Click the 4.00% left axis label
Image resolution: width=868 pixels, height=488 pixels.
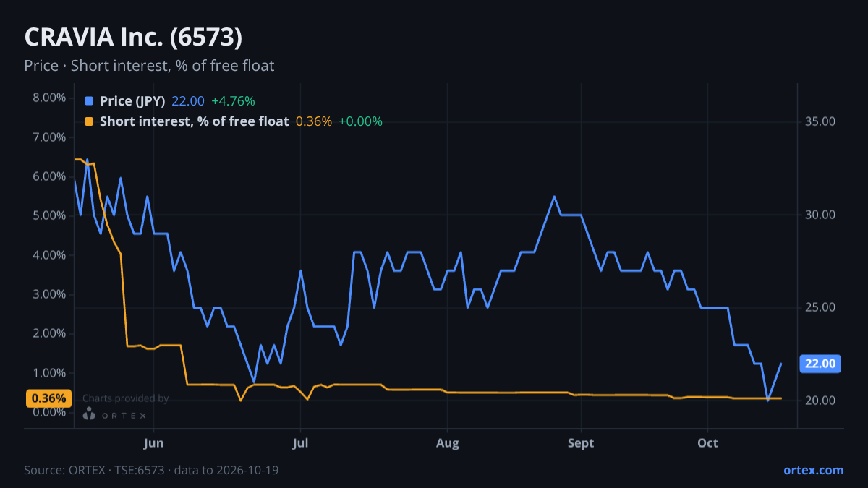click(49, 255)
